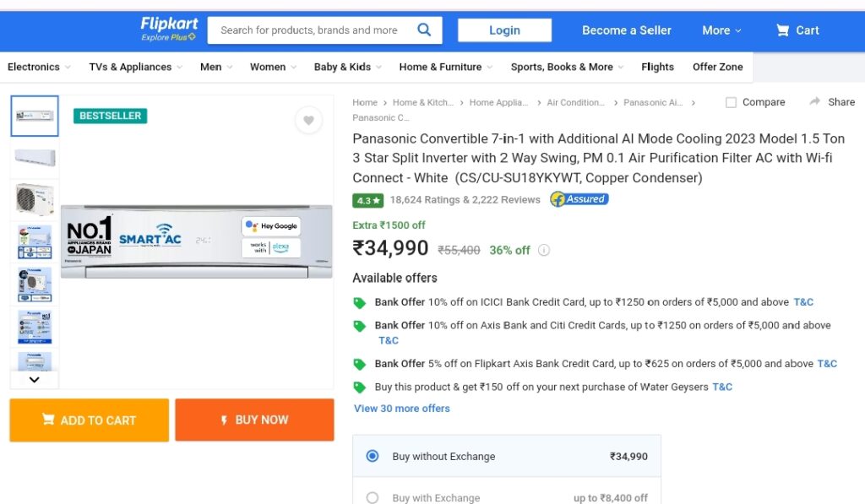Select Buy with Exchange radio button

(373, 498)
